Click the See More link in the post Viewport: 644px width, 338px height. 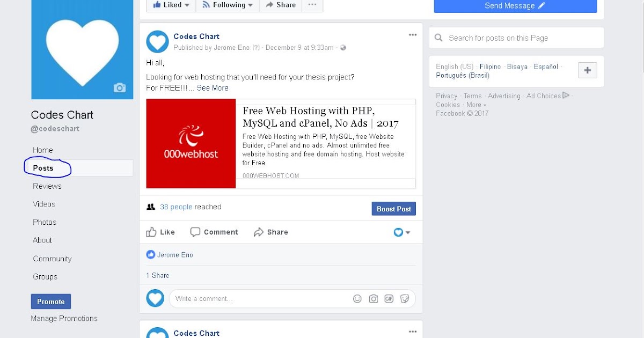(x=213, y=88)
